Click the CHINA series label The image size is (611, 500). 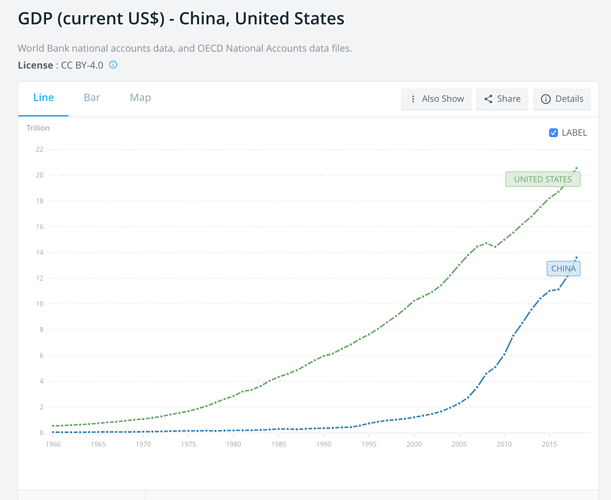coord(563,268)
